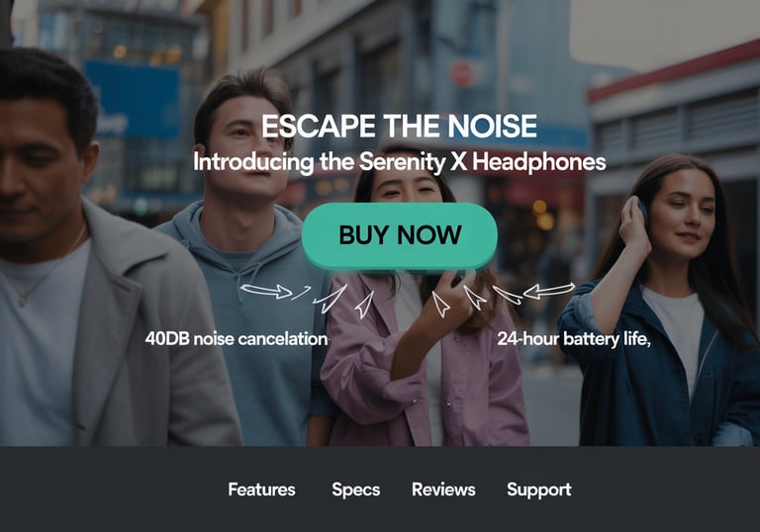The image size is (760, 532).
Task: Go to the Specs page
Action: coord(356,489)
